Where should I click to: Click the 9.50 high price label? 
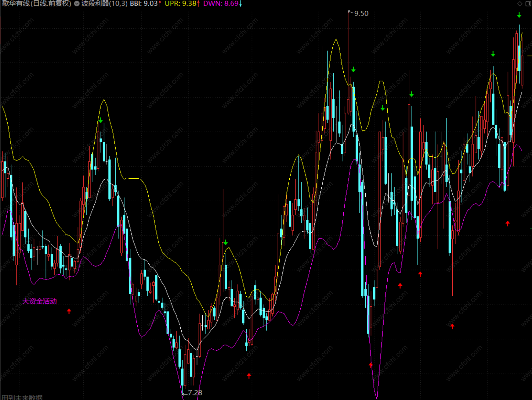(x=361, y=13)
